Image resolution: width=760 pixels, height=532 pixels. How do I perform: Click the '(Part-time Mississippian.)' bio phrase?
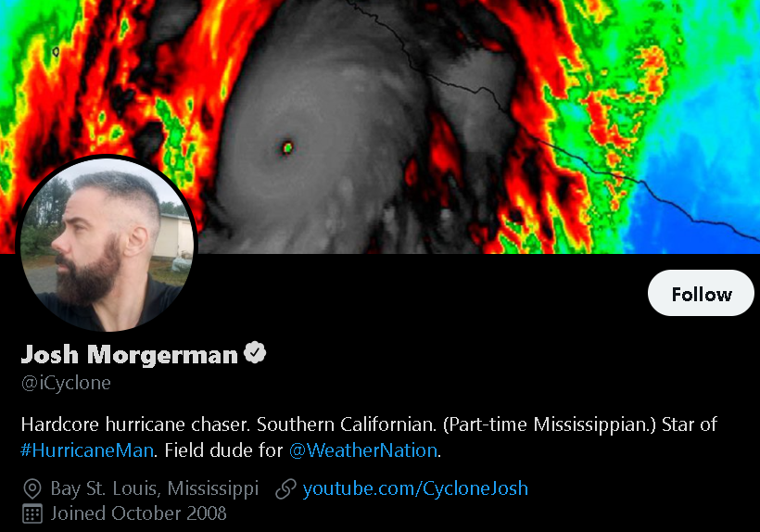550,424
